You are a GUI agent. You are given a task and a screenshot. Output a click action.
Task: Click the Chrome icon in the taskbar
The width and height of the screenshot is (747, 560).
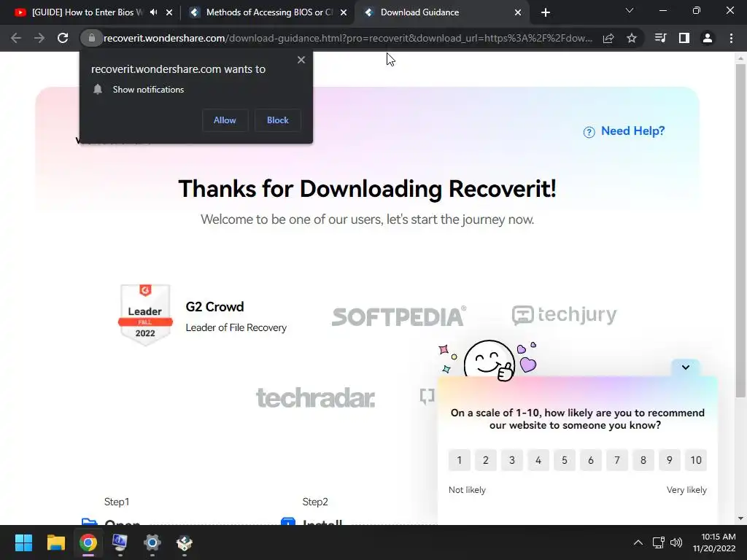88,542
